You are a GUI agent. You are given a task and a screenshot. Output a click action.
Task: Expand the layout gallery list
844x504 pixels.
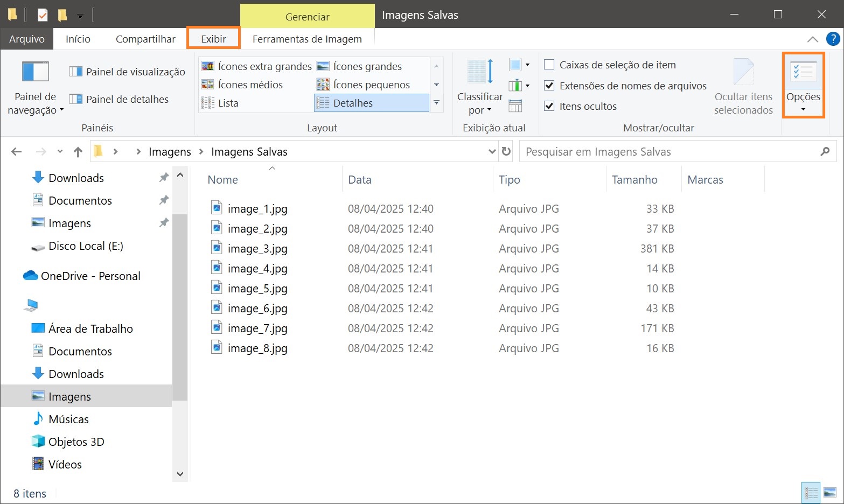pyautogui.click(x=436, y=102)
